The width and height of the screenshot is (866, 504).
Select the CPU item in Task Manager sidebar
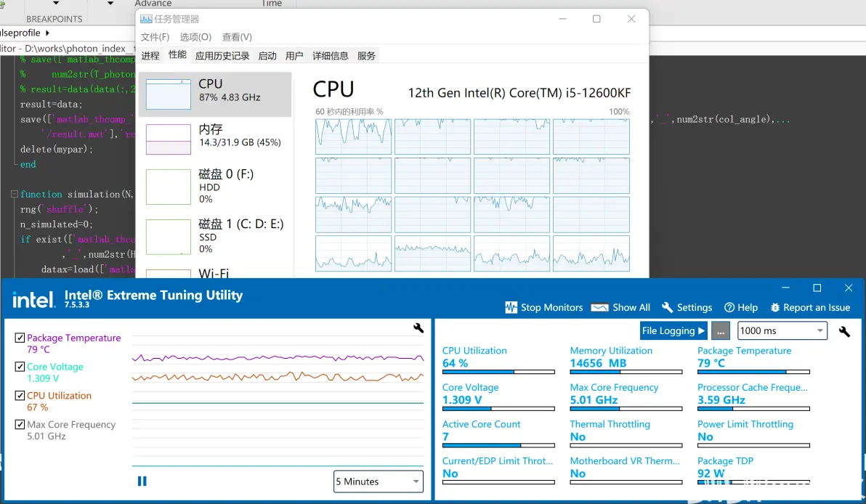click(x=215, y=94)
